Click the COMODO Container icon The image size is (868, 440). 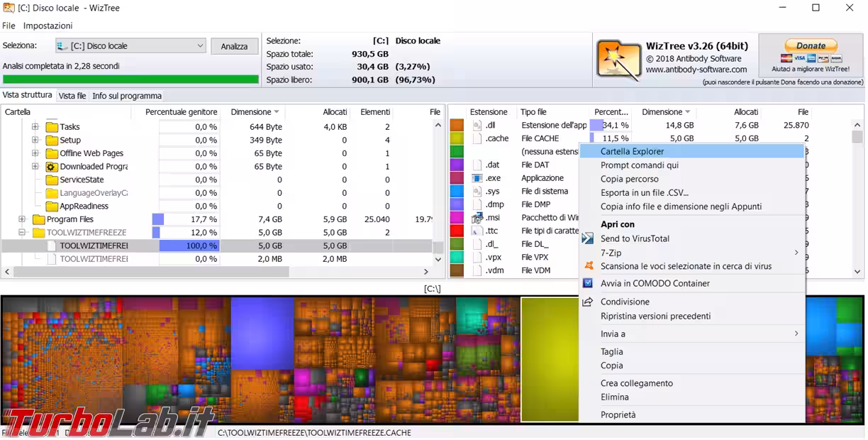[x=587, y=283]
